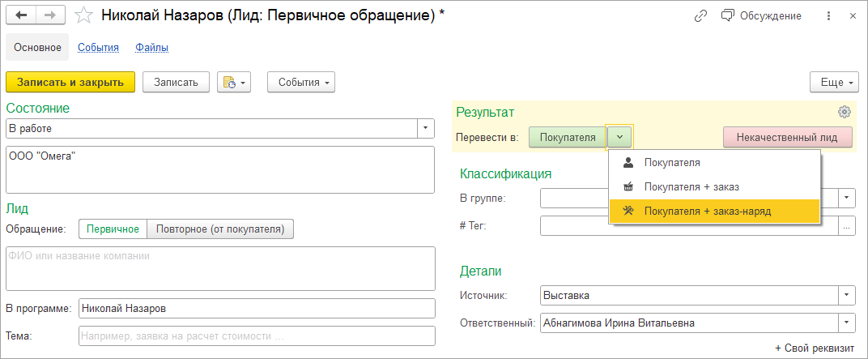The image size is (868, 359).
Task: Expand the Состояние dropdown arrow
Action: (x=426, y=128)
